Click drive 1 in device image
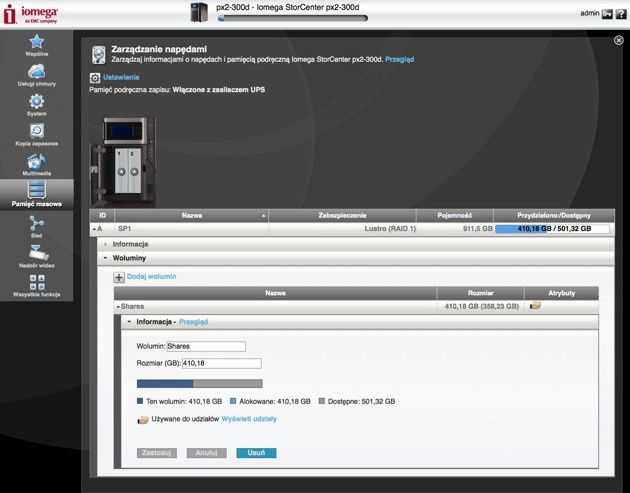 [x=121, y=171]
